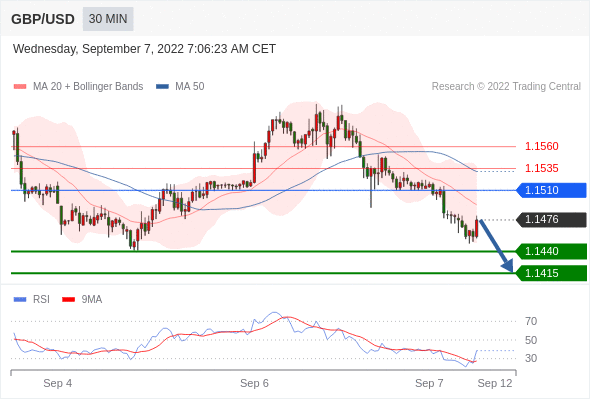Click the blue 1.1510 pivot price tag

551,190
